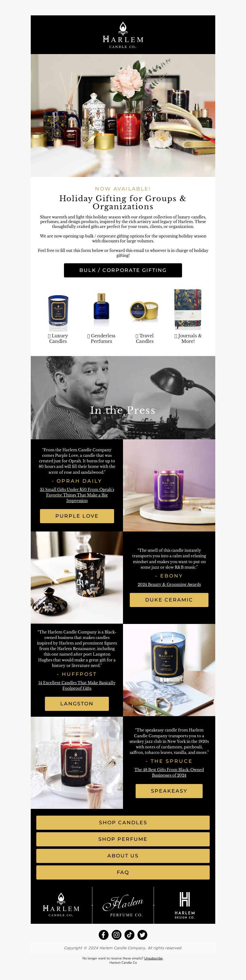Click the Unsubscribe link
This screenshot has width=246, height=980.
tap(153, 958)
